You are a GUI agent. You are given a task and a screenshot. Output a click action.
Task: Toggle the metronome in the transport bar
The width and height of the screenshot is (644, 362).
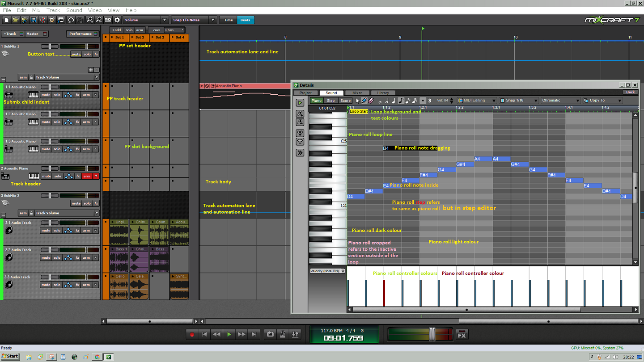pyautogui.click(x=283, y=334)
